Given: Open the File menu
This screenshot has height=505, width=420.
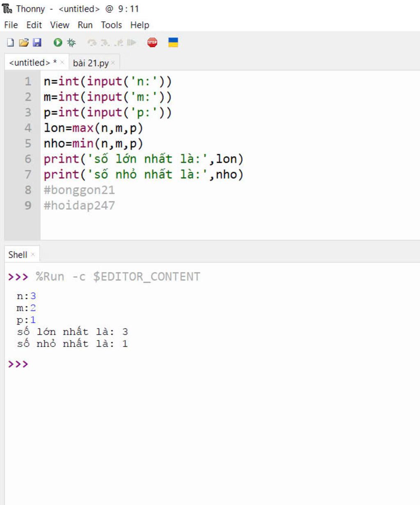Looking at the screenshot, I should tap(11, 25).
